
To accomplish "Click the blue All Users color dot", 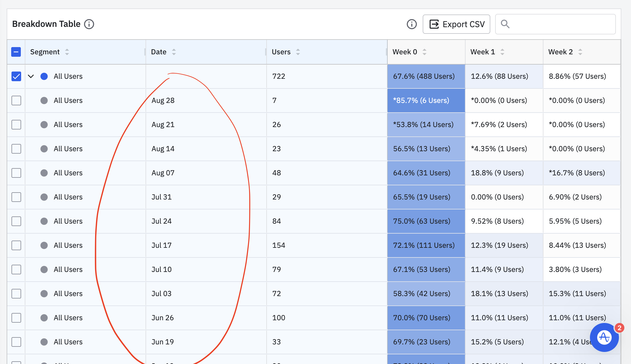I will point(44,76).
